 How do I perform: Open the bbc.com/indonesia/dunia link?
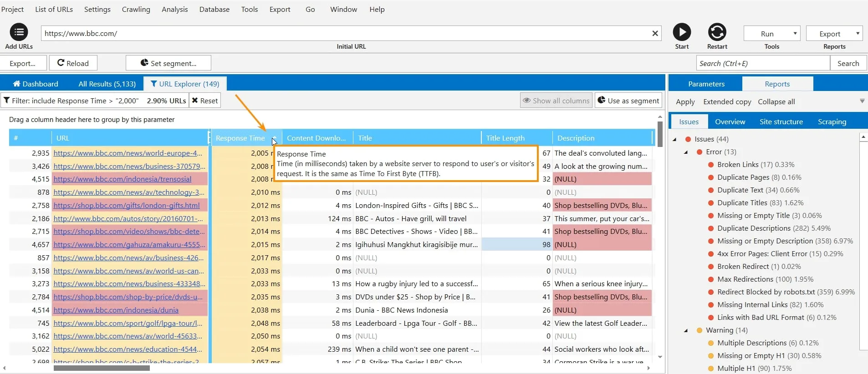pyautogui.click(x=116, y=310)
